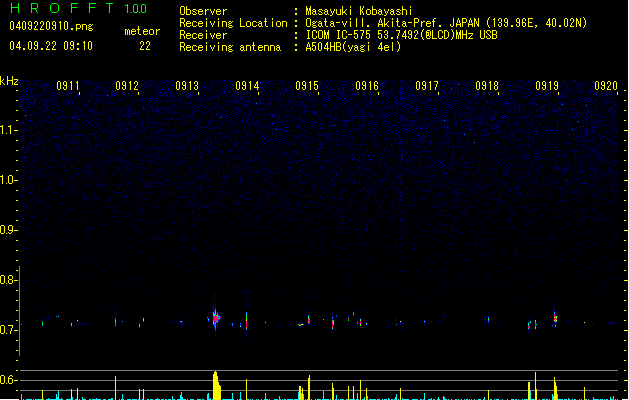
Task: Click the ICOM IC-575 receiver frequency text
Action: pos(401,35)
